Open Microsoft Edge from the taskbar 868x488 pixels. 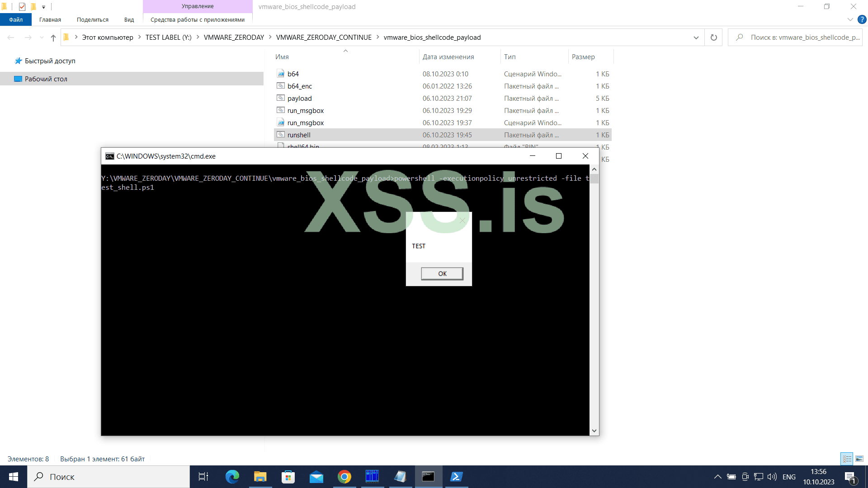(232, 477)
